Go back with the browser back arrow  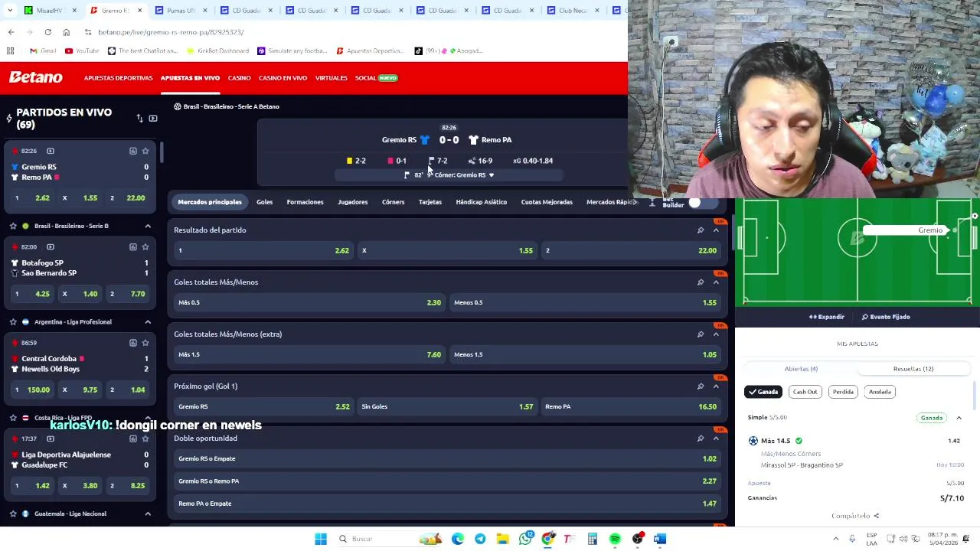(11, 32)
